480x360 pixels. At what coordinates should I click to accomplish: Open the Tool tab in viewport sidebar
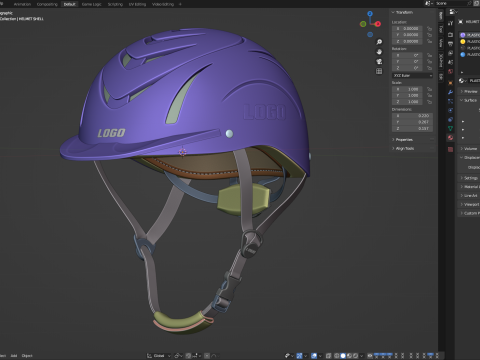click(x=441, y=29)
